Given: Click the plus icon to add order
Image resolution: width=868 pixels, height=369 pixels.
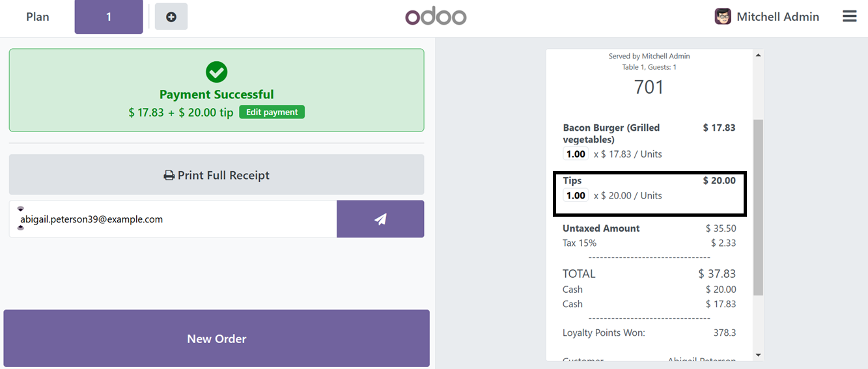Looking at the screenshot, I should [x=171, y=17].
